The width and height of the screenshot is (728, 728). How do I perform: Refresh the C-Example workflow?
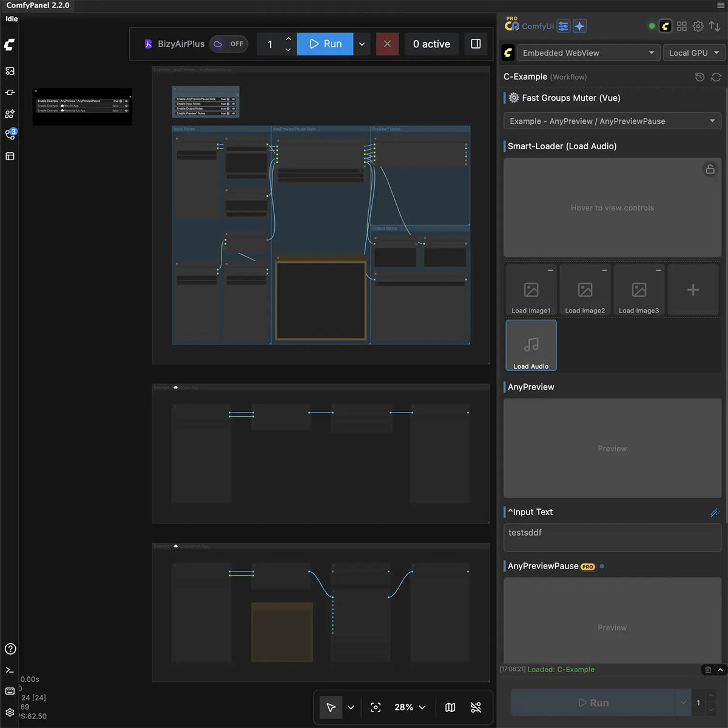tap(716, 77)
